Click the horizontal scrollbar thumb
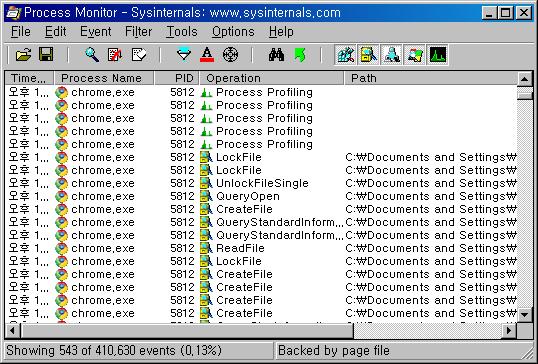The height and width of the screenshot is (364, 538). click(x=187, y=331)
